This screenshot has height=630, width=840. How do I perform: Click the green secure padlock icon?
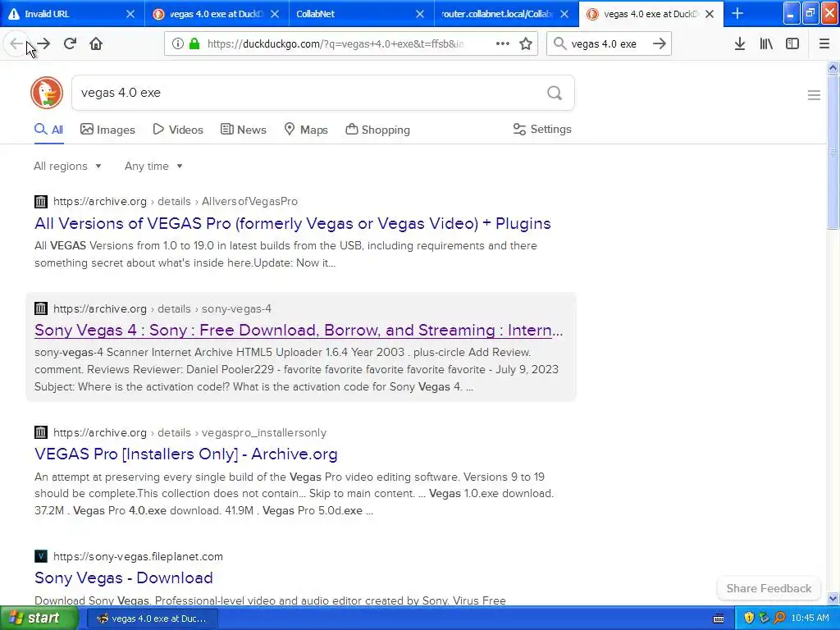tap(194, 44)
